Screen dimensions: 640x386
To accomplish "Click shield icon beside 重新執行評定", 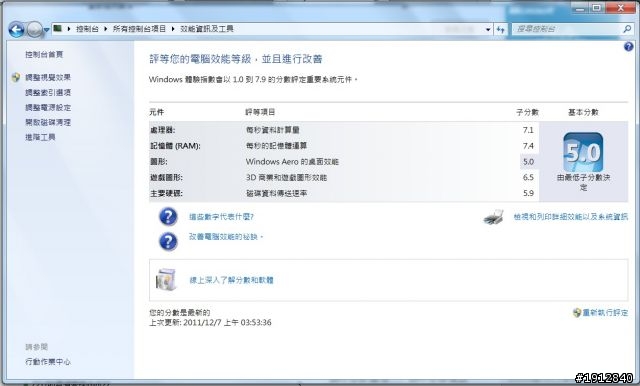I will coord(577,313).
